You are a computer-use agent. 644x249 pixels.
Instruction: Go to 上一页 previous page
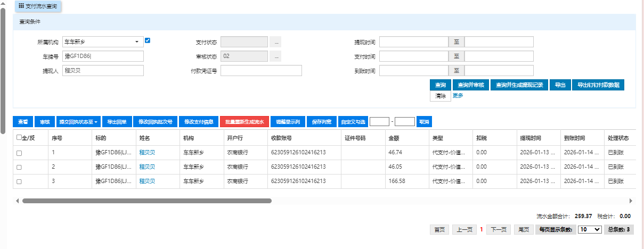[x=464, y=230]
